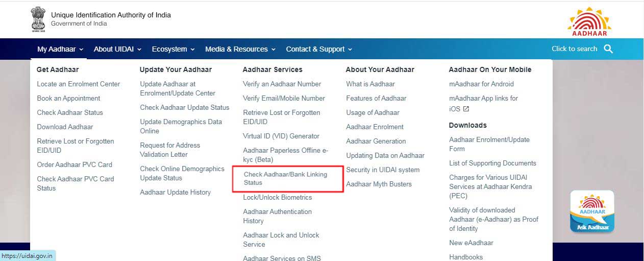Click the search magnifier icon
Viewport: 644px width, 261px height.
(x=608, y=49)
